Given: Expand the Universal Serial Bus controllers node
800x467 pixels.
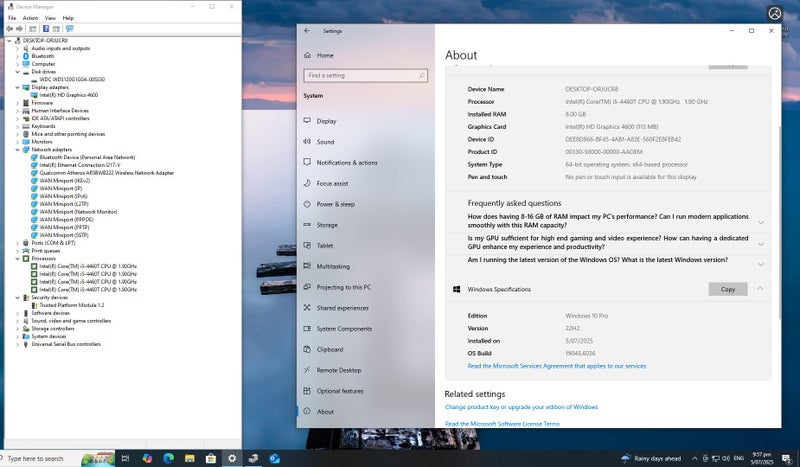Looking at the screenshot, I should click(17, 345).
